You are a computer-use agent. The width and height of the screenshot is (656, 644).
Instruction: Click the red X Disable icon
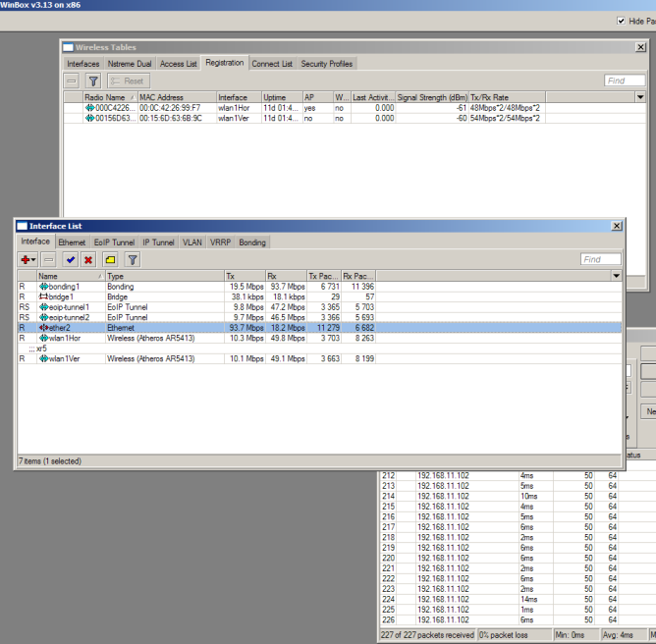(x=88, y=259)
